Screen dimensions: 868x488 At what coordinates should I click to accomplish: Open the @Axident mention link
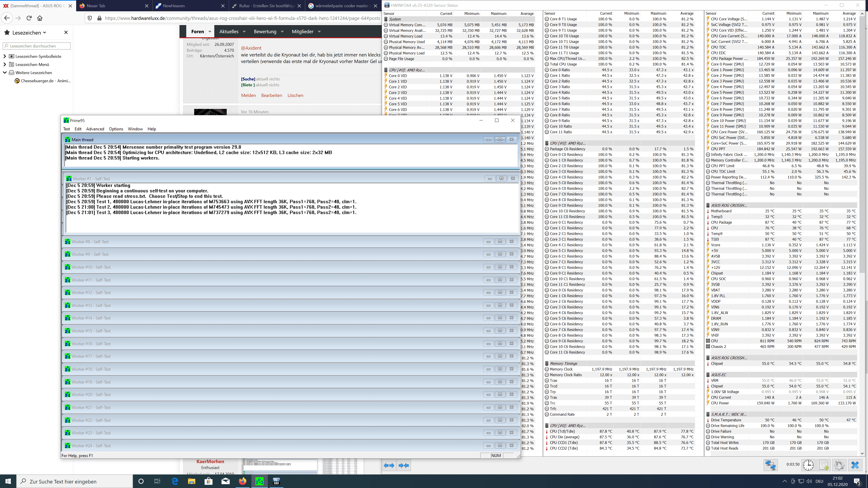tap(251, 48)
